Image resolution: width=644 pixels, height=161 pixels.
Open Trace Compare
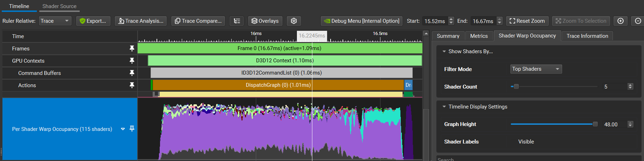pyautogui.click(x=198, y=21)
